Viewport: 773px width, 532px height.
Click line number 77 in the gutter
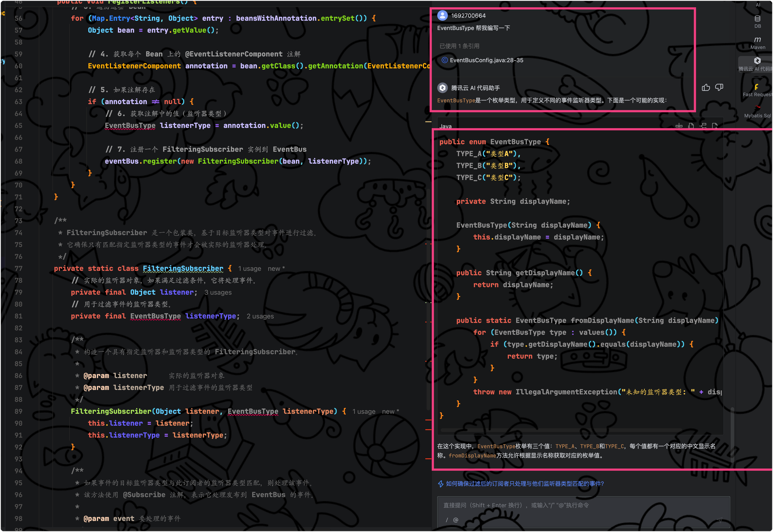coord(18,269)
